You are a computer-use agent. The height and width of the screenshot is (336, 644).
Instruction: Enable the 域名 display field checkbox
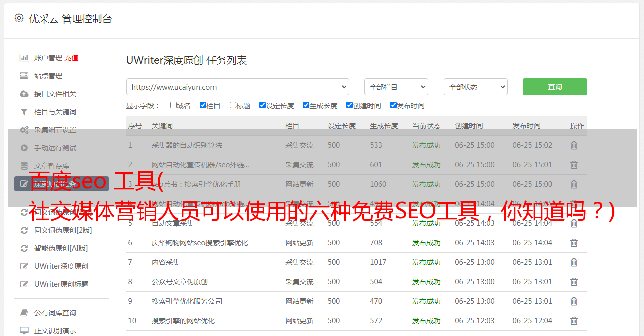coord(173,105)
